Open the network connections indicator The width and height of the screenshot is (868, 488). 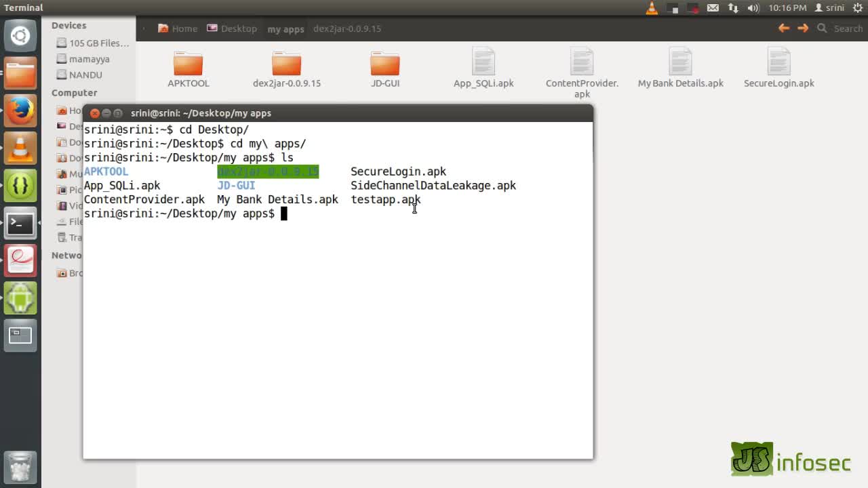733,8
